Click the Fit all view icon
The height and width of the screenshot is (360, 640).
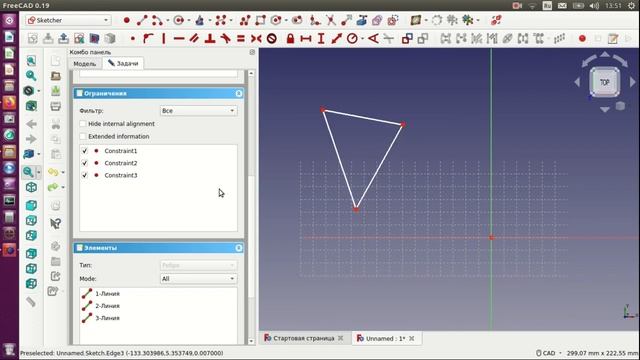(31, 61)
